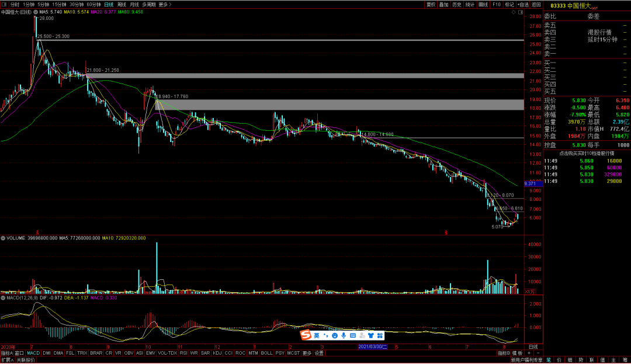Viewport: 631px width, 364px height.
Task: Click 返回 back button
Action: pyautogui.click(x=536, y=5)
